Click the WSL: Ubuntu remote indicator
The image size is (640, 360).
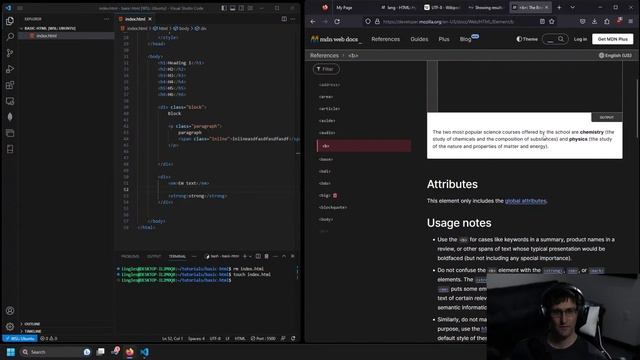click(x=20, y=338)
